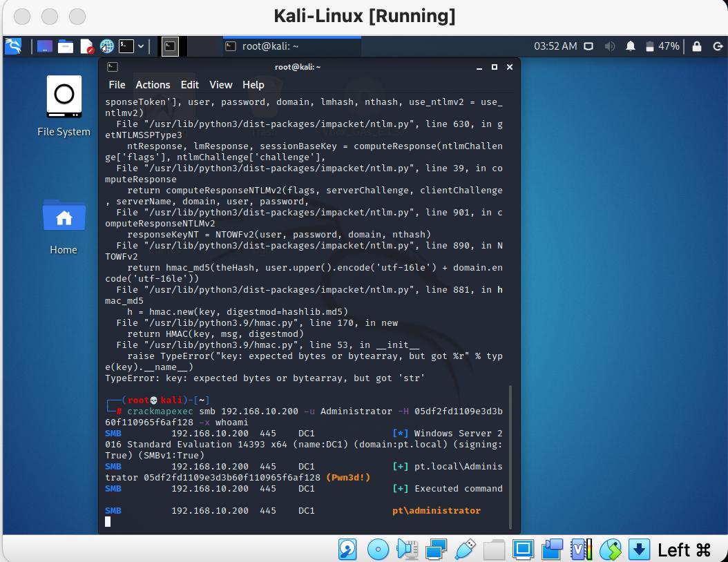Click the VirtualBox optical disc icon
Viewport: 728px width, 562px height.
click(378, 550)
